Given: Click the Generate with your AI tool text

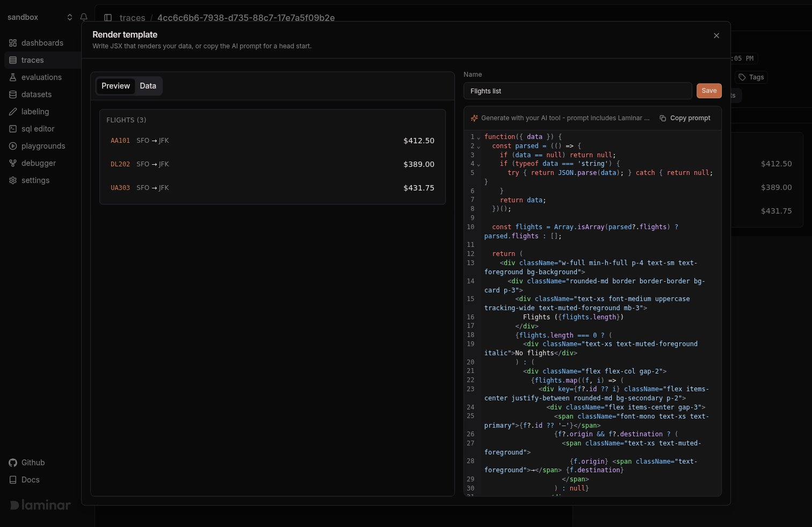Looking at the screenshot, I should pyautogui.click(x=565, y=118).
